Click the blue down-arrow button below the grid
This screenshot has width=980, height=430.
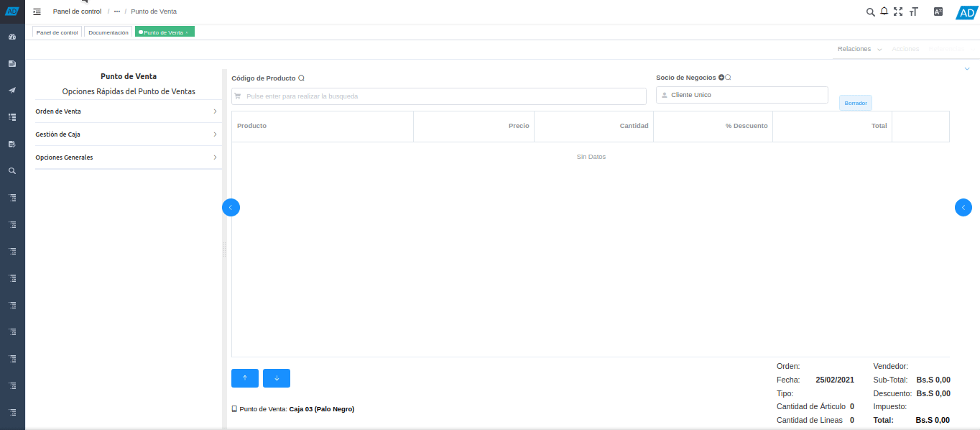[x=276, y=378]
